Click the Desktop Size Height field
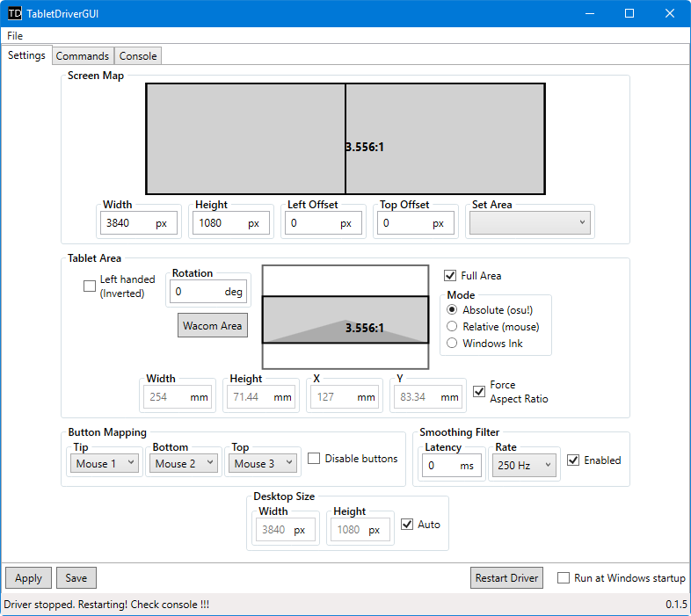The height and width of the screenshot is (616, 691). [x=360, y=530]
